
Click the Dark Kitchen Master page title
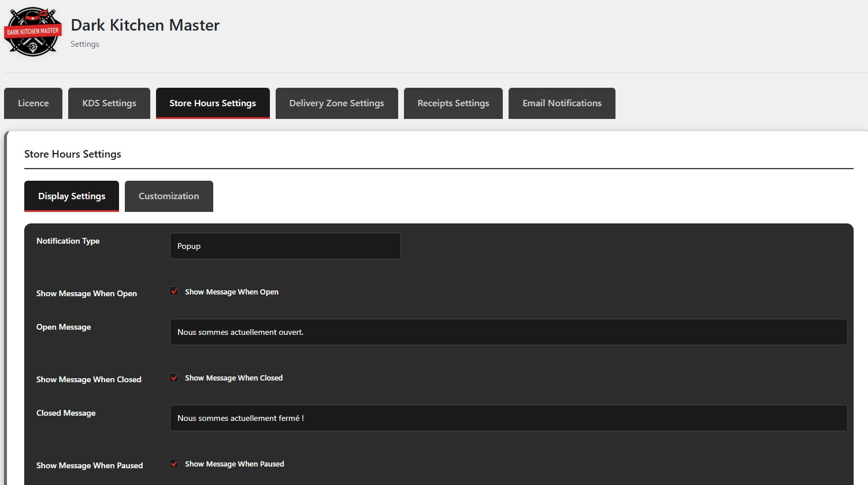click(x=145, y=25)
